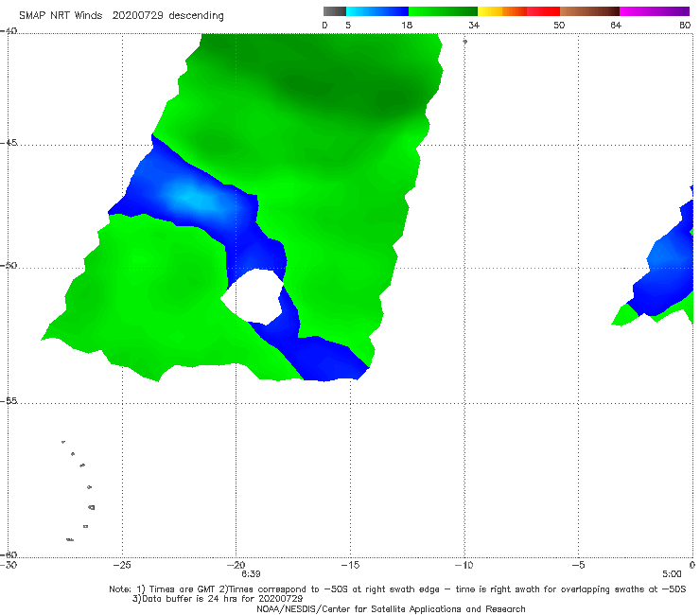The image size is (700, 615).
Task: Click the '20200729' date in the title
Action: (x=138, y=16)
